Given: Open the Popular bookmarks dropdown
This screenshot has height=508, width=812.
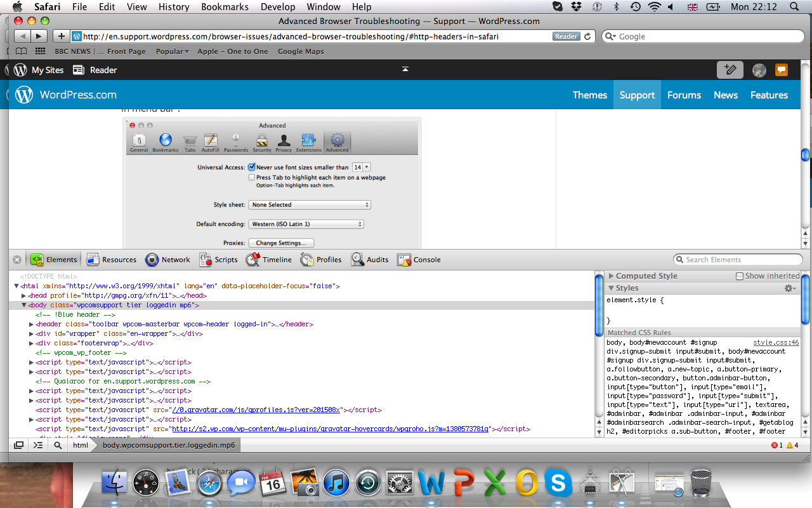Looking at the screenshot, I should pos(172,51).
